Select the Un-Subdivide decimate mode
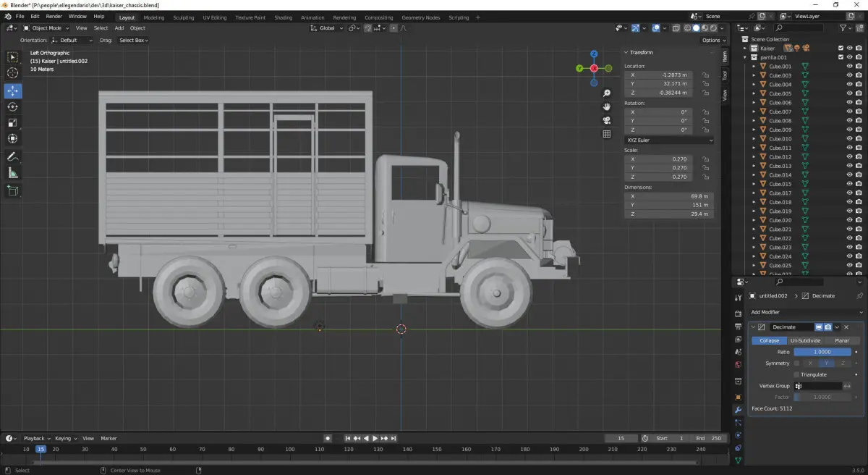Image resolution: width=868 pixels, height=475 pixels. point(804,340)
